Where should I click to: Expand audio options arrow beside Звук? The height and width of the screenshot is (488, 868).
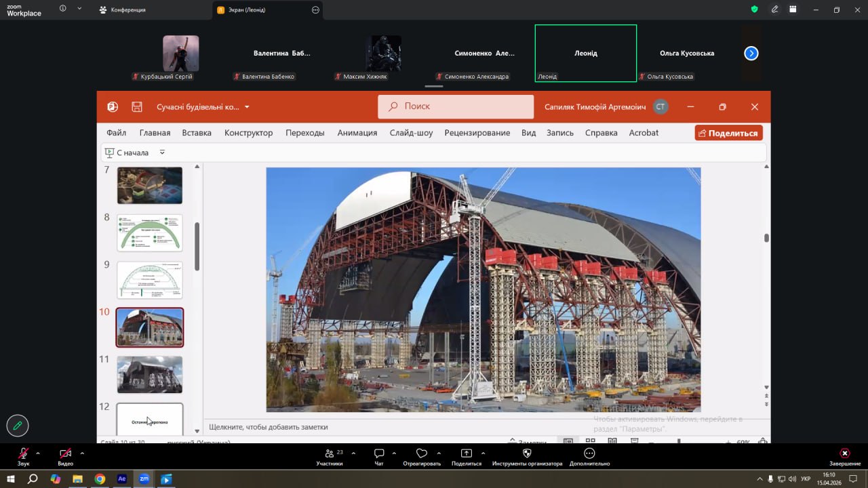pyautogui.click(x=38, y=453)
